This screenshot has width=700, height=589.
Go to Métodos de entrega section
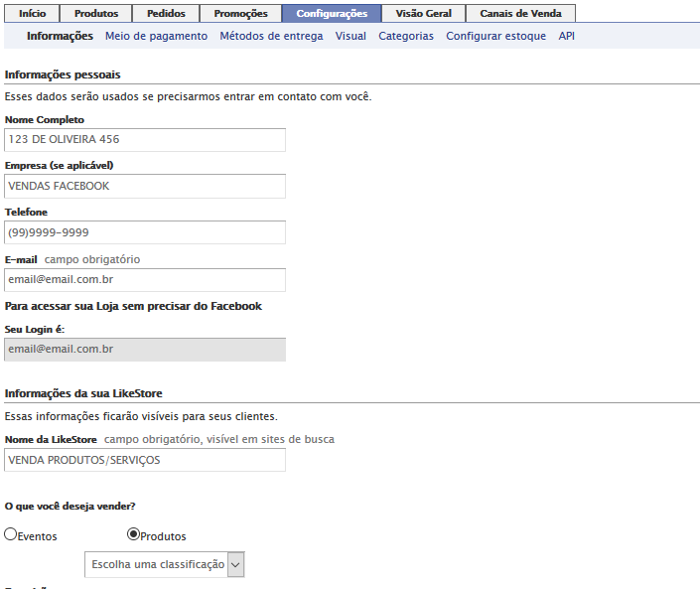(x=271, y=36)
